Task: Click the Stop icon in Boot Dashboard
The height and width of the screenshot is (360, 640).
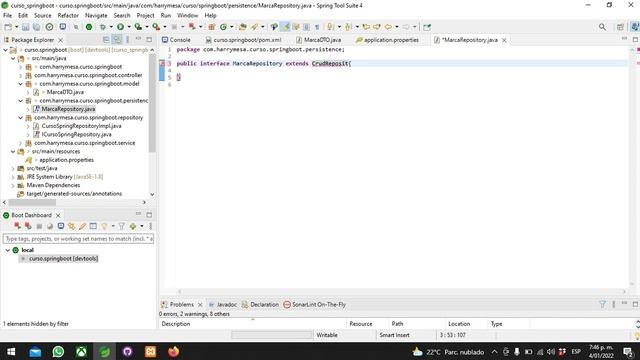Action: pos(39,226)
